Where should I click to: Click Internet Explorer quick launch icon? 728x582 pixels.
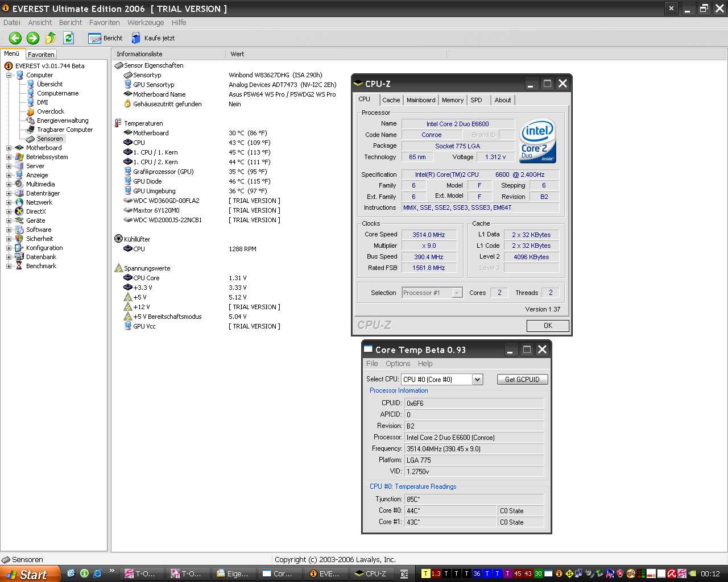[x=97, y=573]
